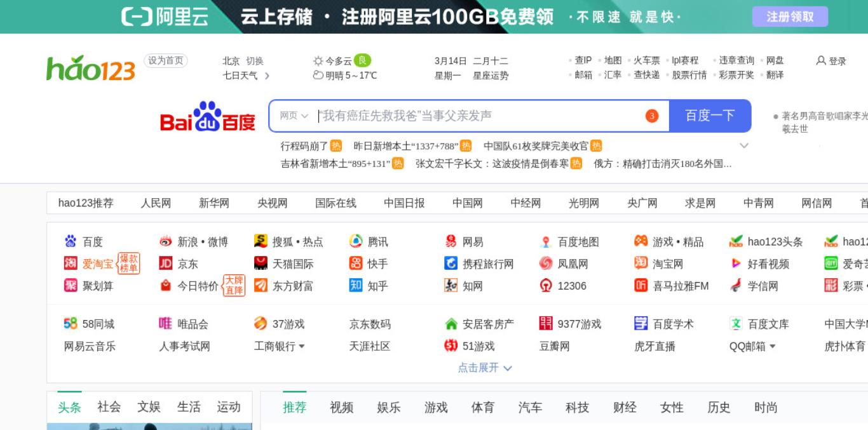Open the 百度学术 icon link
This screenshot has height=430, width=868.
[664, 324]
